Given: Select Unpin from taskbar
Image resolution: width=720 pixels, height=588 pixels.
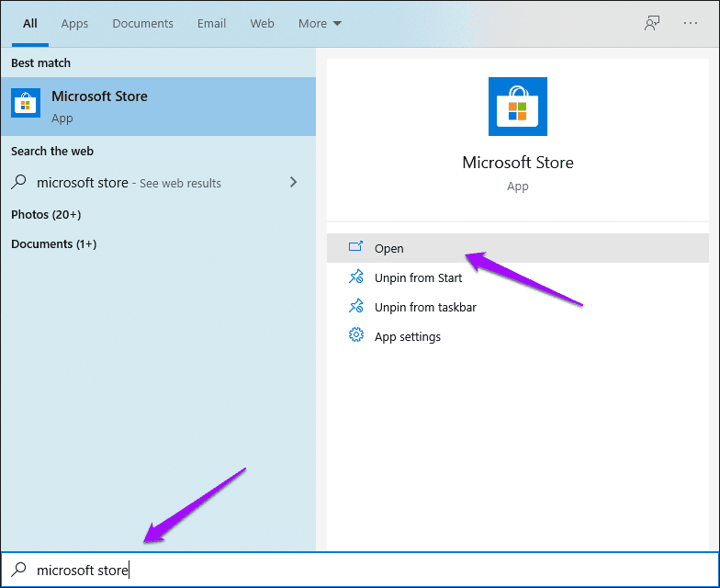Looking at the screenshot, I should coord(518,307).
